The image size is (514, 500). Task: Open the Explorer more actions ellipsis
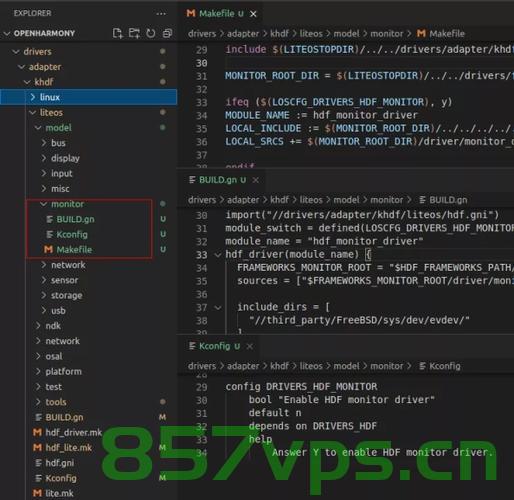[x=161, y=14]
